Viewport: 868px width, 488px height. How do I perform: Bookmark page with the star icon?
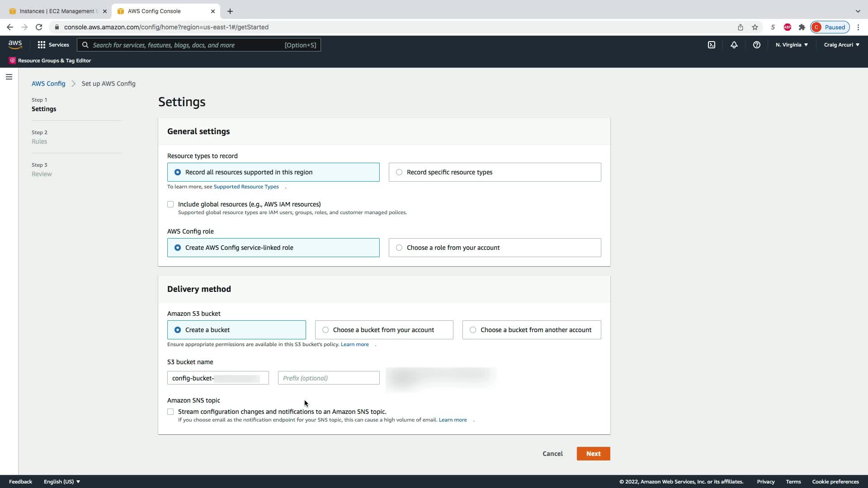755,27
